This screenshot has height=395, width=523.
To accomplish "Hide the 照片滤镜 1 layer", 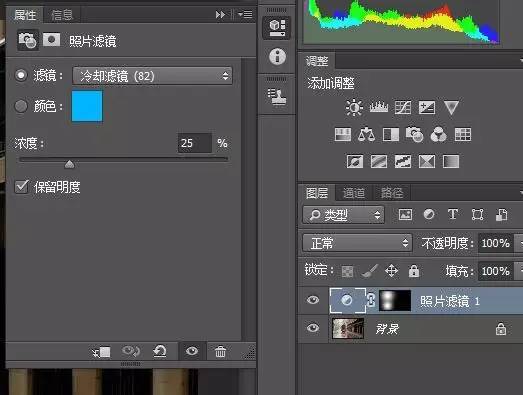I will (x=313, y=300).
